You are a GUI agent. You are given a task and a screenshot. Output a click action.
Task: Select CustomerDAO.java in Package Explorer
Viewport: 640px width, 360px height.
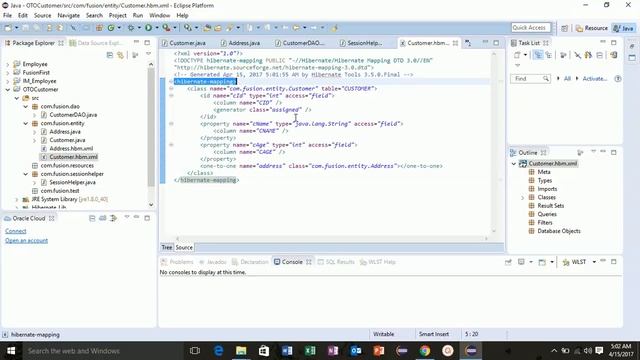coord(73,115)
